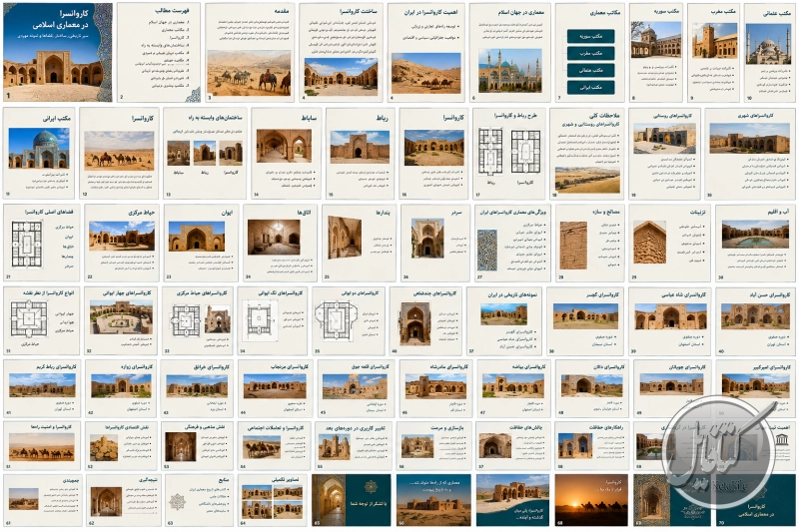Image resolution: width=799 pixels, height=532 pixels.
Task: Open slide 42 'کاروانسرای زواره'
Action: [x=120, y=388]
